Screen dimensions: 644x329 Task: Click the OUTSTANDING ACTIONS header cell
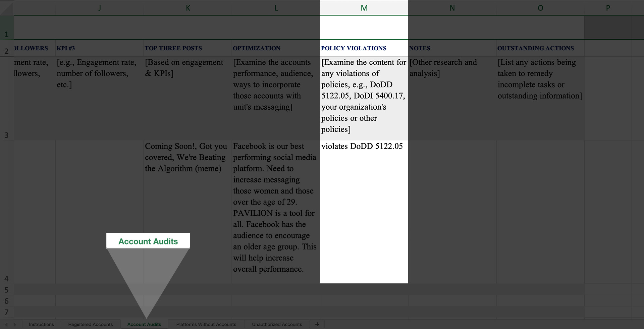click(x=540, y=48)
